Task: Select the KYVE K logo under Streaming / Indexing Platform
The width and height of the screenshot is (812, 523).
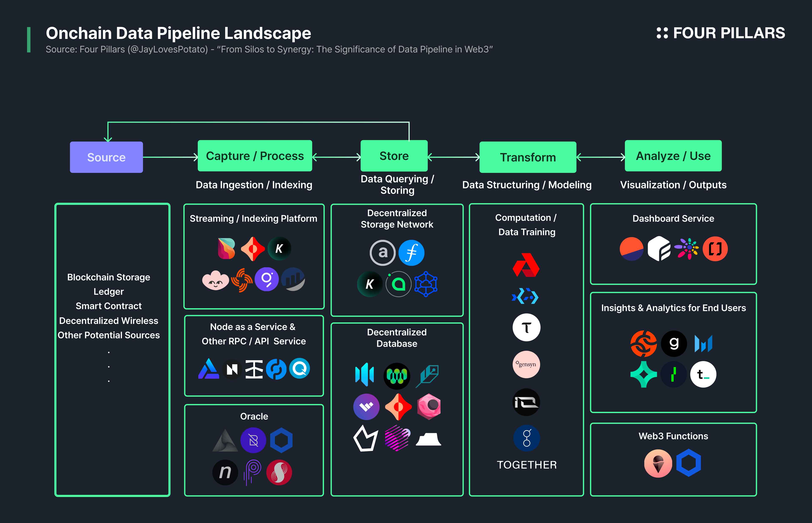Action: pos(279,249)
